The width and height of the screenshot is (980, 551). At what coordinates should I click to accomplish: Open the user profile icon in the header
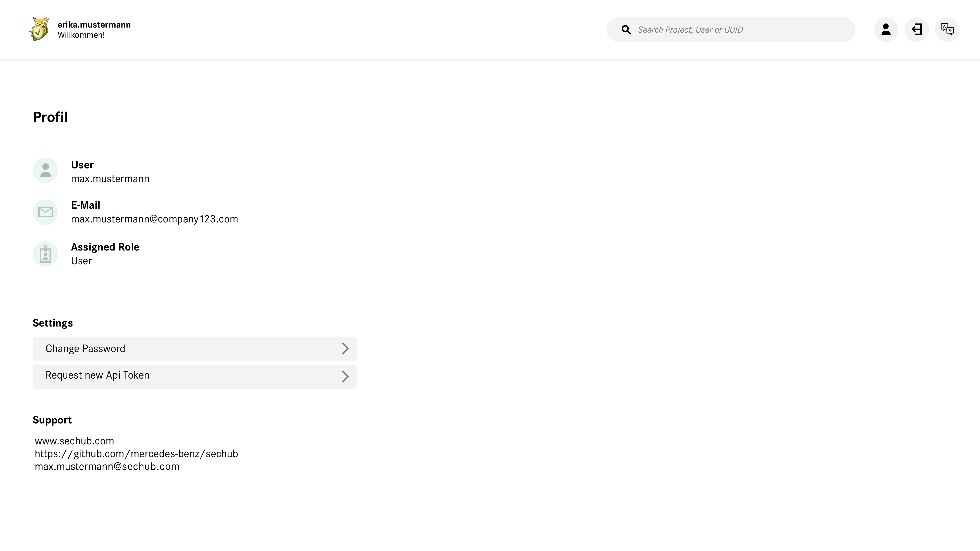tap(886, 29)
